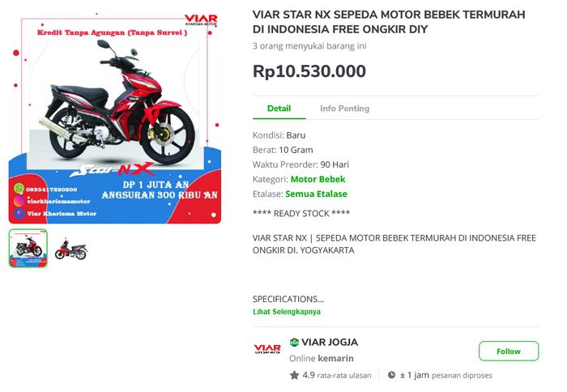Open the Motor Bebek category link

[318, 179]
